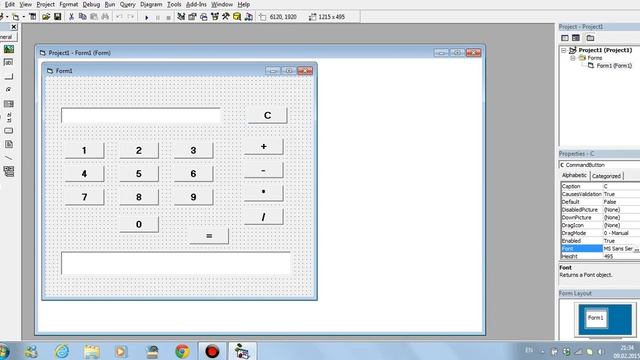Click the End stop icon

pos(168,17)
